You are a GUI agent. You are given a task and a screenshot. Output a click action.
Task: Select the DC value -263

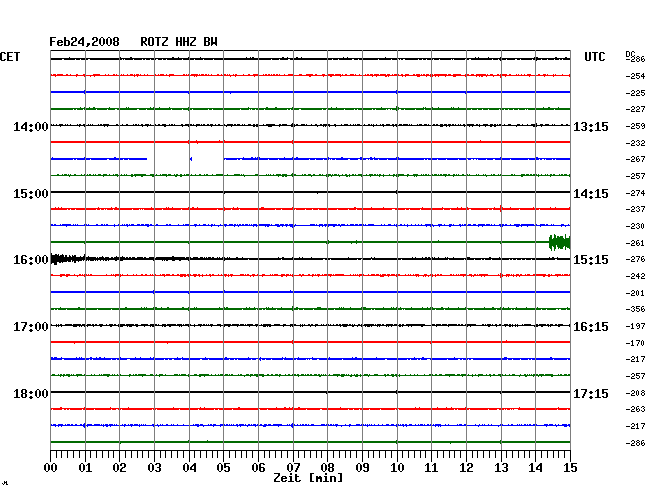tap(635, 409)
